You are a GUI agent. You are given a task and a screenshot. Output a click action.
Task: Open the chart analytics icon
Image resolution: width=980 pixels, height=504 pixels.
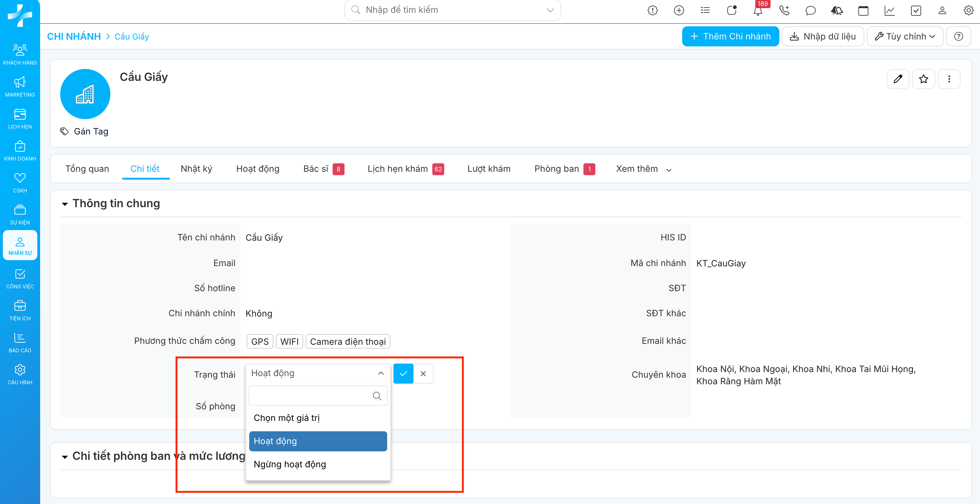tap(889, 10)
